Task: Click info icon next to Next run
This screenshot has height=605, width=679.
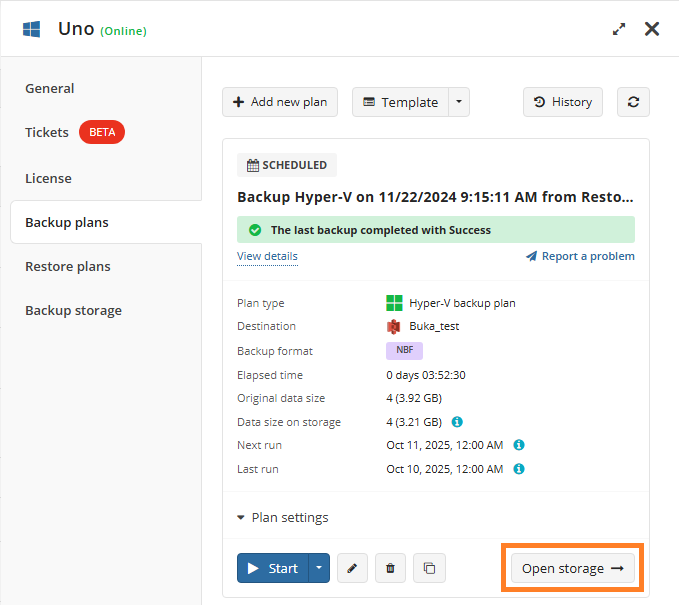Action: (x=519, y=445)
